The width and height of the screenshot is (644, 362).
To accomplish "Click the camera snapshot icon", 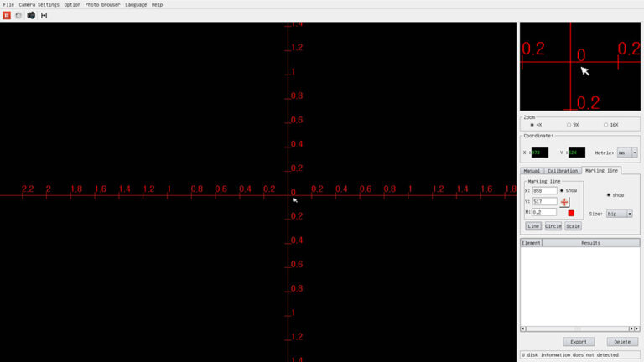I will [31, 15].
